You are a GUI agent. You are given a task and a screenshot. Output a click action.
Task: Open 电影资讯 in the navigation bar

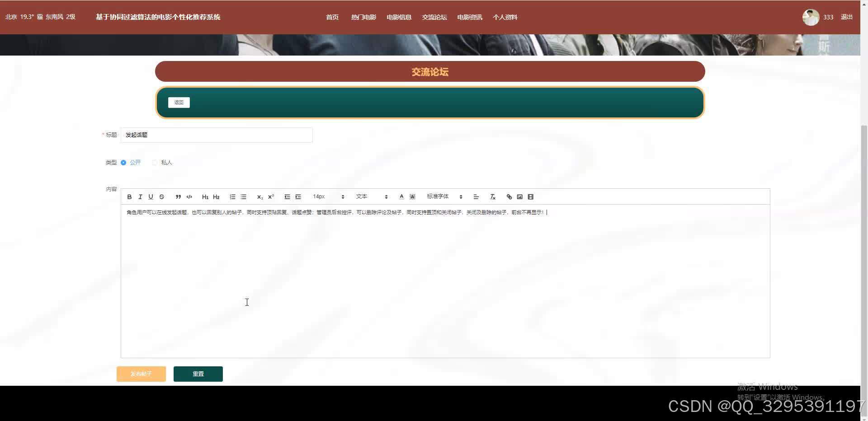point(470,17)
